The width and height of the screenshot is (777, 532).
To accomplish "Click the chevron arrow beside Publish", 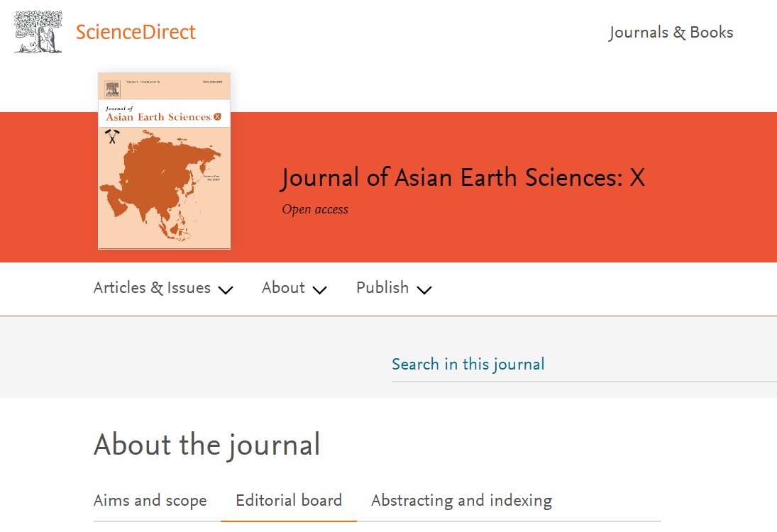I will (424, 290).
